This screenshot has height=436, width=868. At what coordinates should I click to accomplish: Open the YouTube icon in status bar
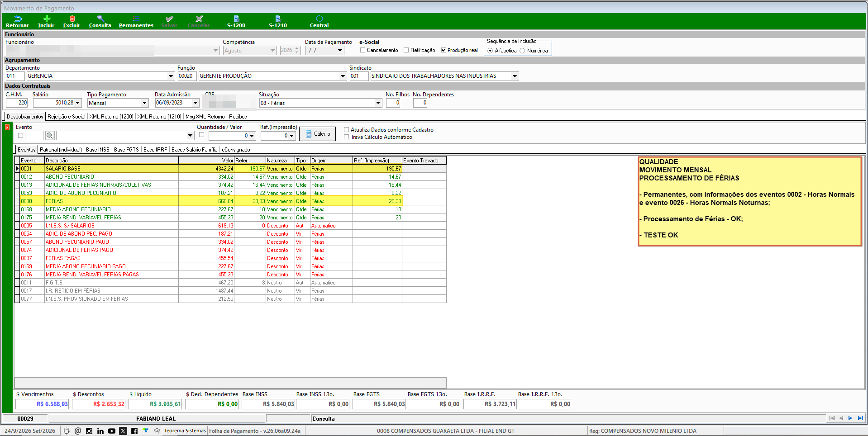(x=112, y=431)
